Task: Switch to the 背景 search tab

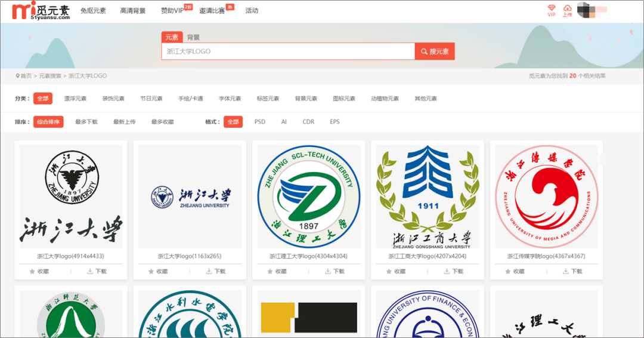Action: pyautogui.click(x=193, y=38)
